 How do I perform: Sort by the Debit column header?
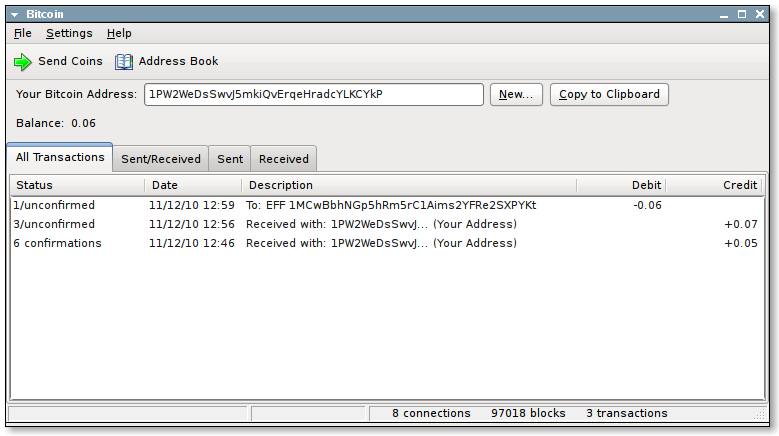621,185
